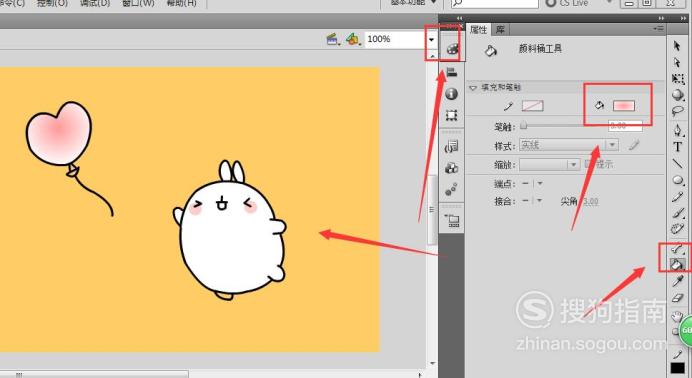Image resolution: width=692 pixels, height=378 pixels.
Task: Click the 笔触 stroke width slider handle
Action: (x=523, y=126)
